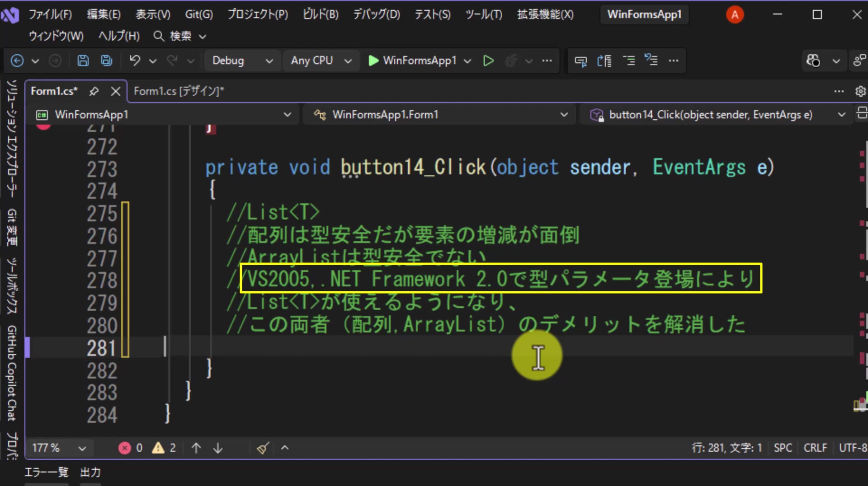Pin the Form1.cs tab
Image resolution: width=868 pixels, height=486 pixels.
(94, 91)
